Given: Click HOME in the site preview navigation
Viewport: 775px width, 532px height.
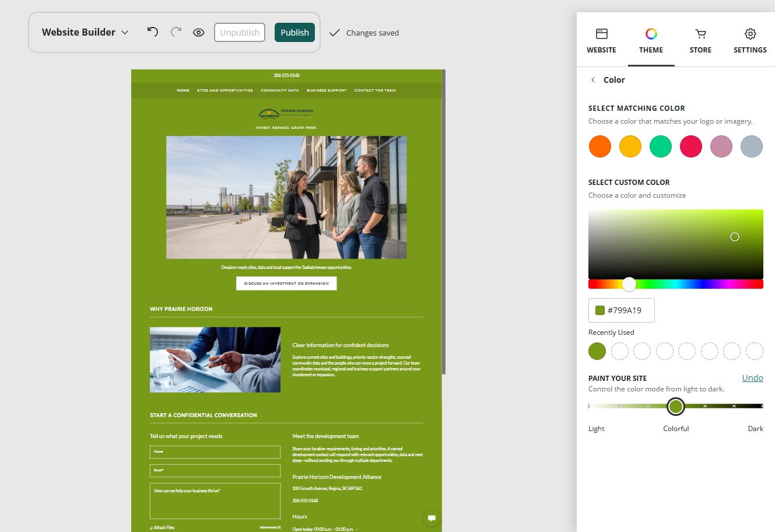Looking at the screenshot, I should click(183, 90).
